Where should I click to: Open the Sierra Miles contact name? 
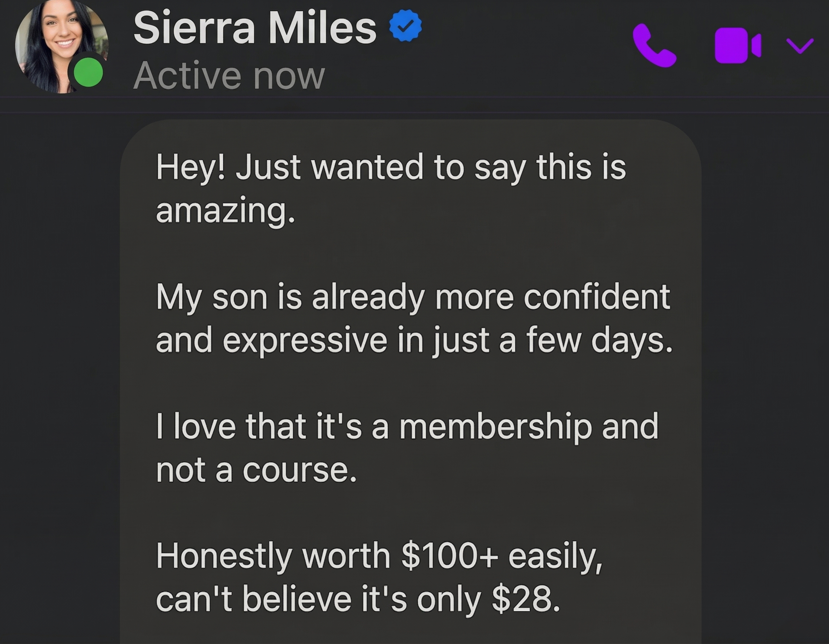pos(255,28)
